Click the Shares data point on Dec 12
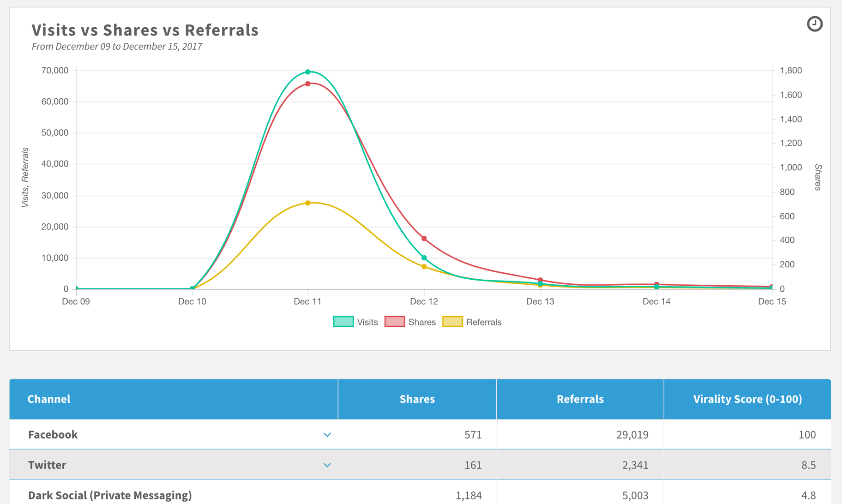Image resolution: width=842 pixels, height=504 pixels. tap(424, 239)
